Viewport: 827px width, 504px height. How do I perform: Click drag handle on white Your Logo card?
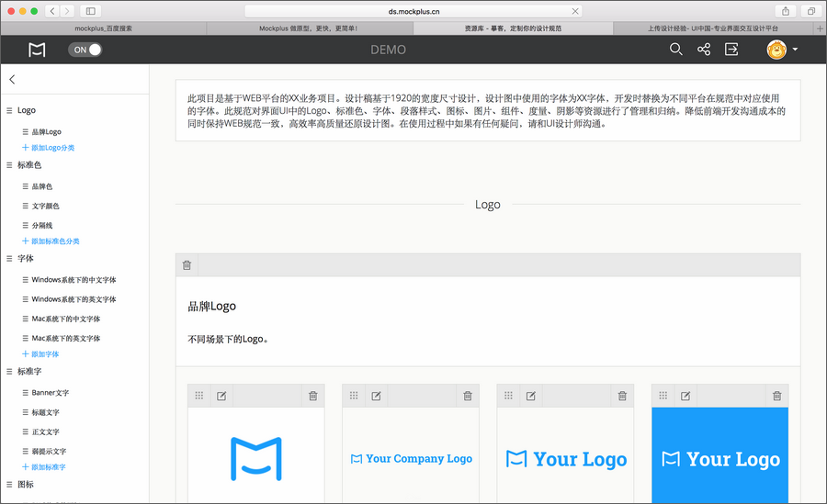(508, 396)
